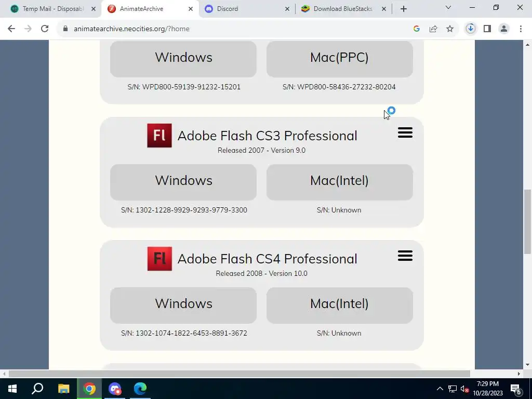Click 'Released 2008 - Version 10.0' text
The image size is (532, 399).
(262, 273)
